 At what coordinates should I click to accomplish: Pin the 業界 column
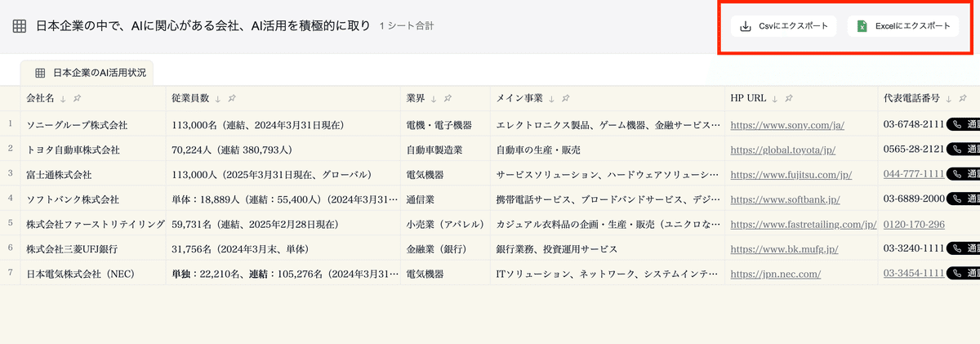(x=447, y=98)
